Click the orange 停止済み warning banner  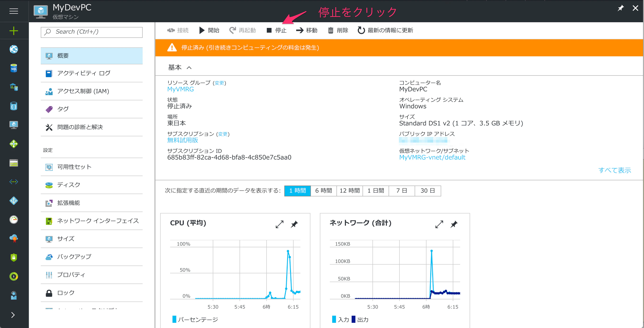399,48
